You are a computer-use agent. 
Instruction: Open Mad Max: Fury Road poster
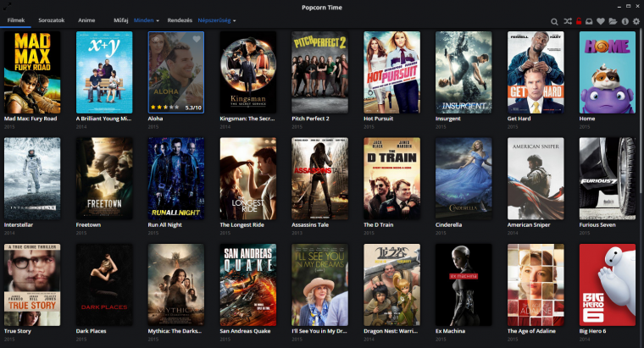pos(32,72)
